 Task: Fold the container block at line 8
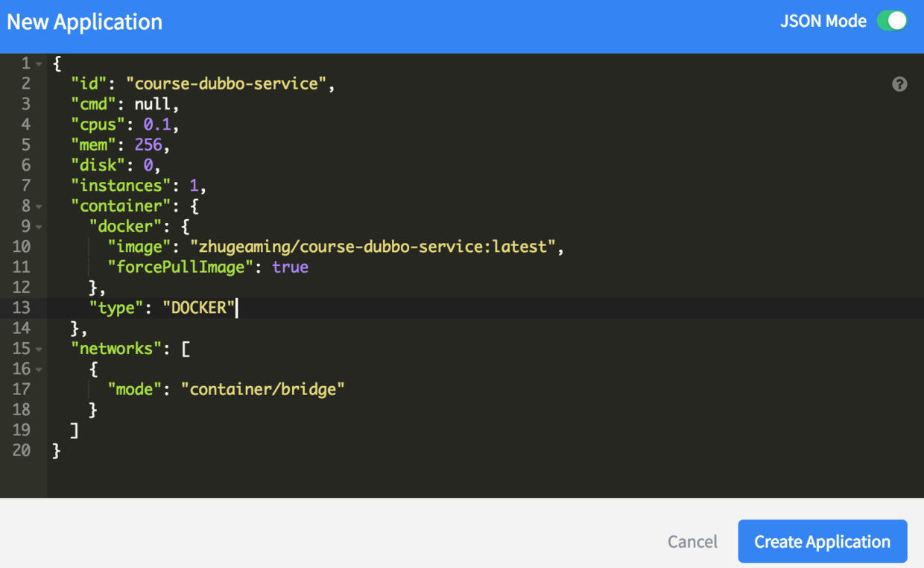coord(39,206)
